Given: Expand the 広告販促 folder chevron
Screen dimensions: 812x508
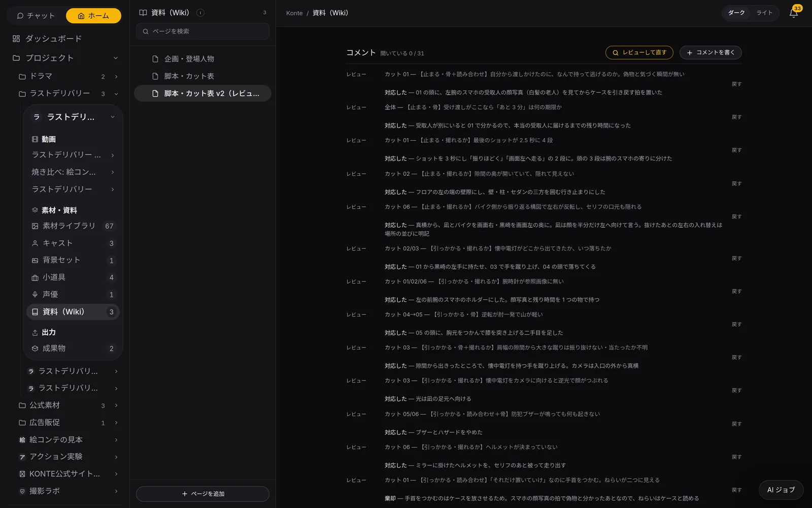Looking at the screenshot, I should click(x=116, y=423).
